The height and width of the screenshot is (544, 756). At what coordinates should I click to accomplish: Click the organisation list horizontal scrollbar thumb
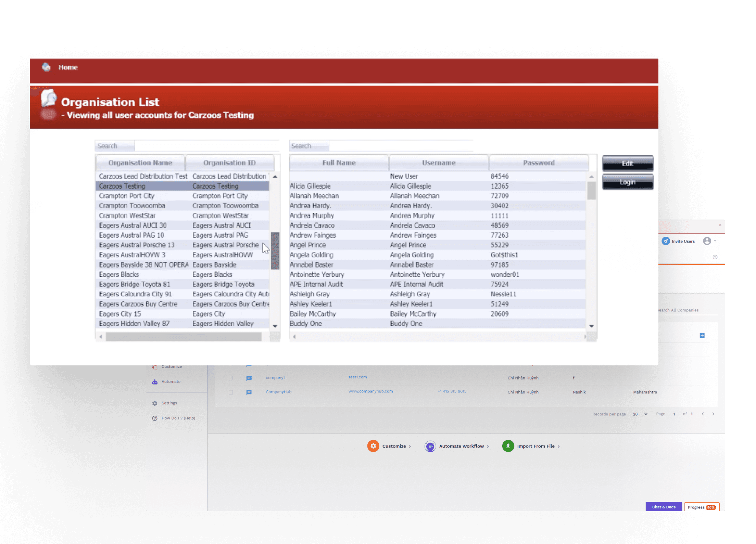click(184, 337)
